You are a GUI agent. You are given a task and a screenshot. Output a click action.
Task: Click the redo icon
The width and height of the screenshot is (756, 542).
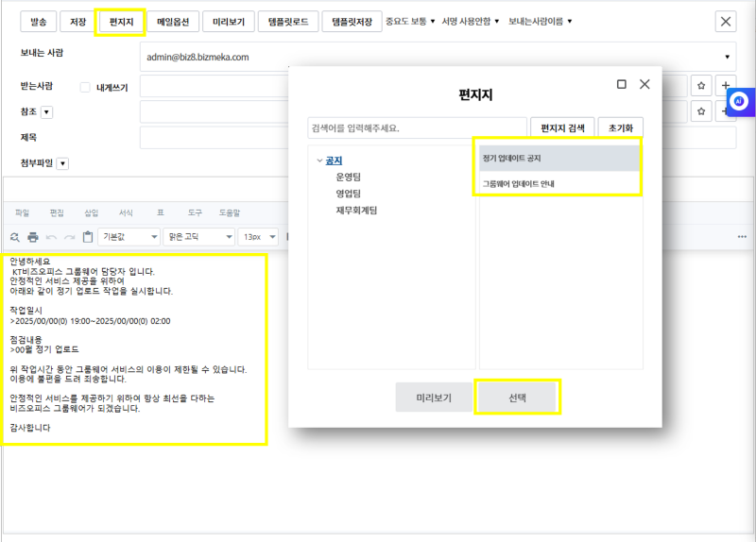tap(69, 237)
